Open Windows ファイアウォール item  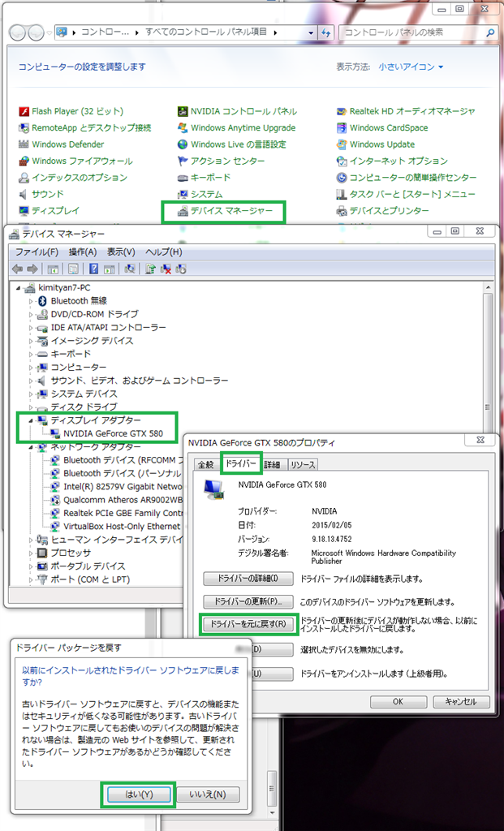click(75, 161)
